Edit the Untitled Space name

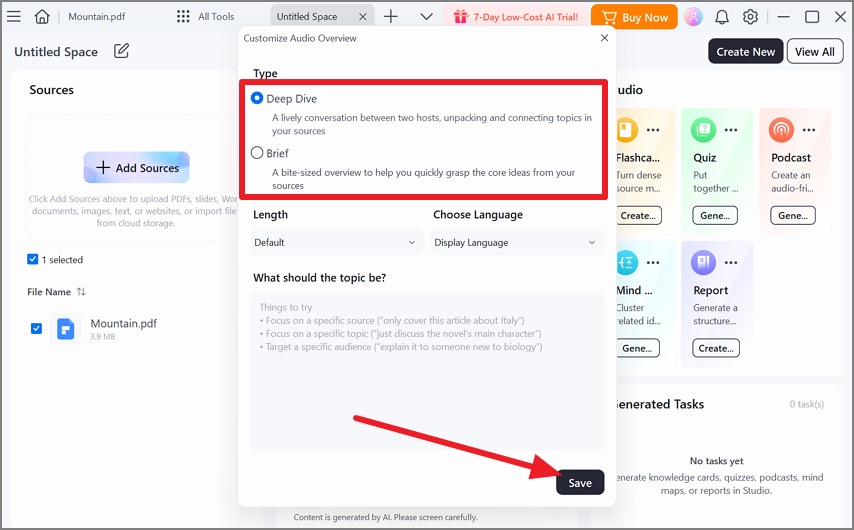click(121, 51)
